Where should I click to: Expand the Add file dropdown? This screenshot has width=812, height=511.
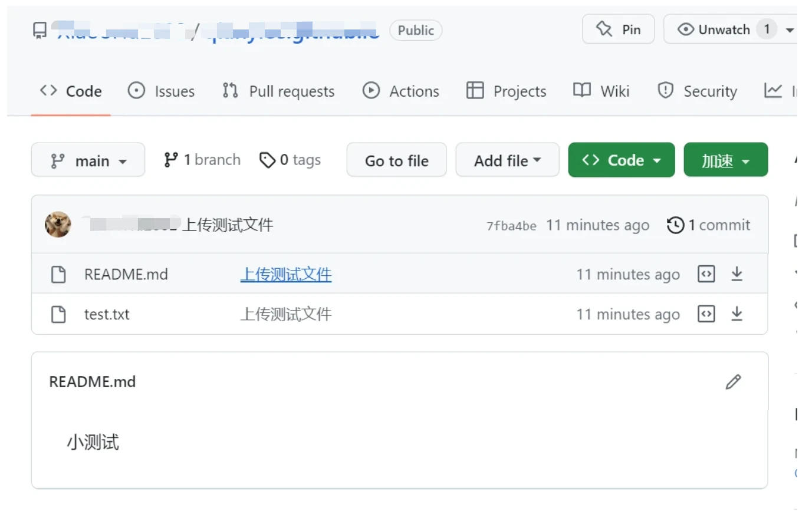click(507, 160)
